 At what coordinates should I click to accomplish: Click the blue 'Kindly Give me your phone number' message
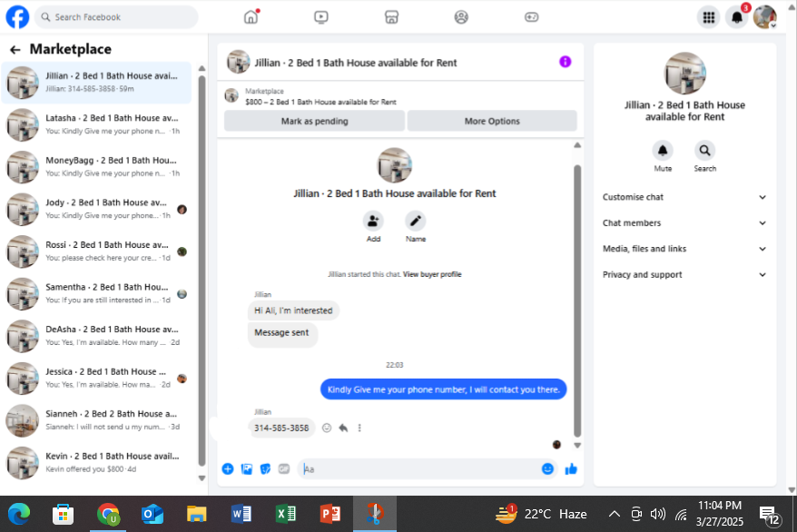tap(443, 389)
